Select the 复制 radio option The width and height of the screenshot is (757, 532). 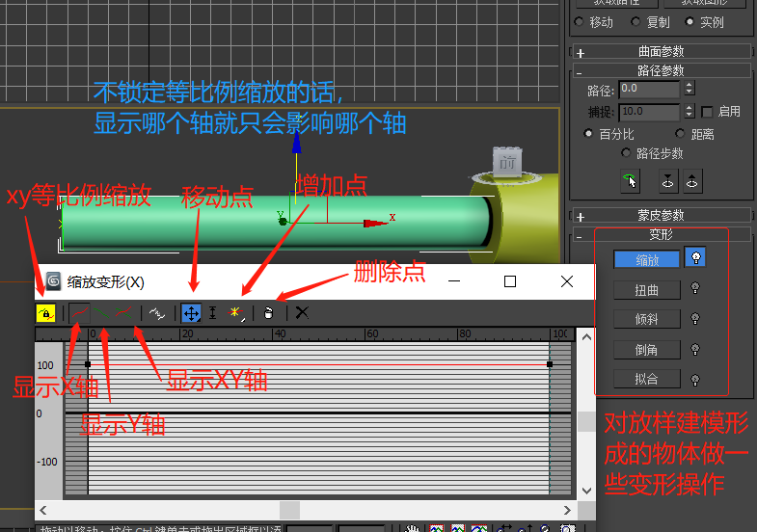[635, 22]
